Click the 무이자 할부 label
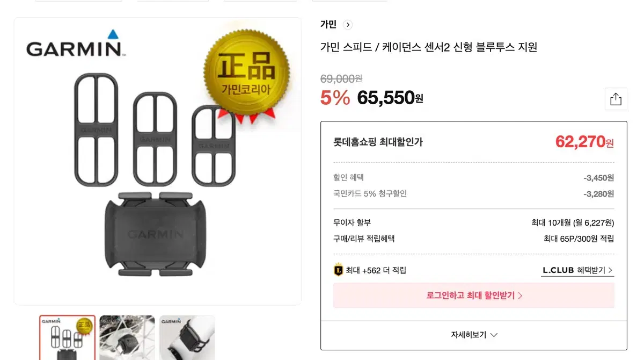The height and width of the screenshot is (360, 644). point(352,222)
